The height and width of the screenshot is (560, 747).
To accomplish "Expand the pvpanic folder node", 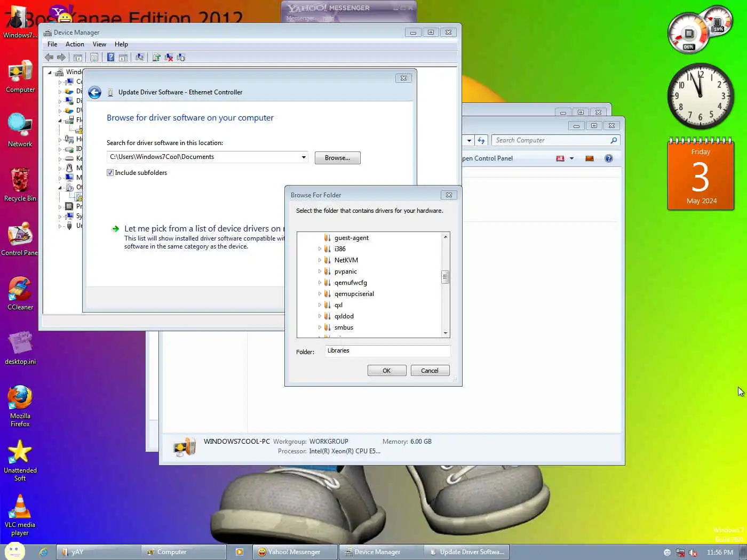I will pos(320,271).
